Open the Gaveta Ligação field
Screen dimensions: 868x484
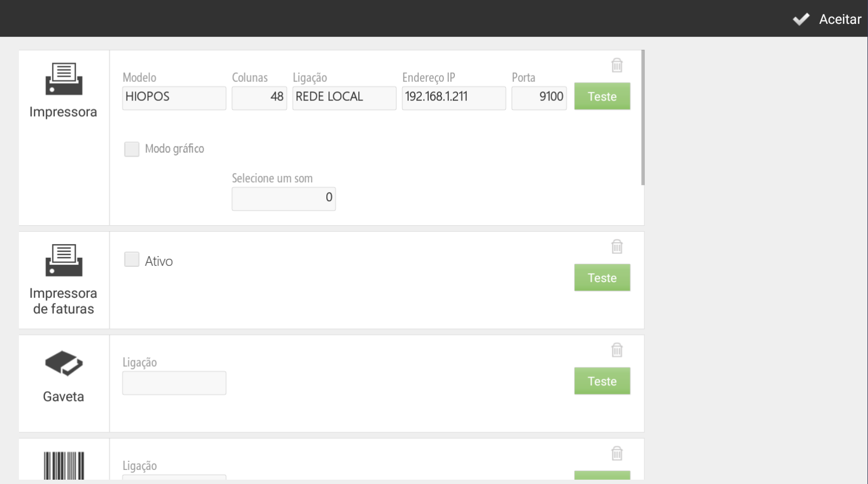174,383
